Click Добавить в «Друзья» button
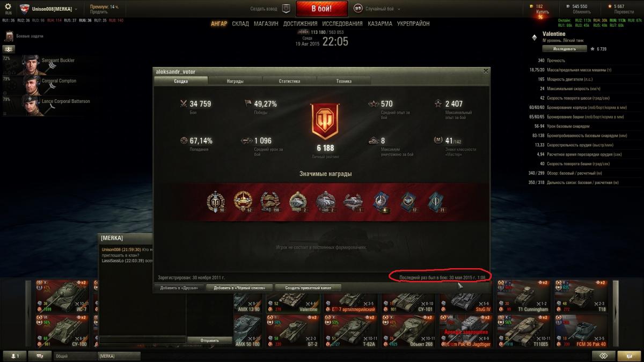 click(179, 288)
